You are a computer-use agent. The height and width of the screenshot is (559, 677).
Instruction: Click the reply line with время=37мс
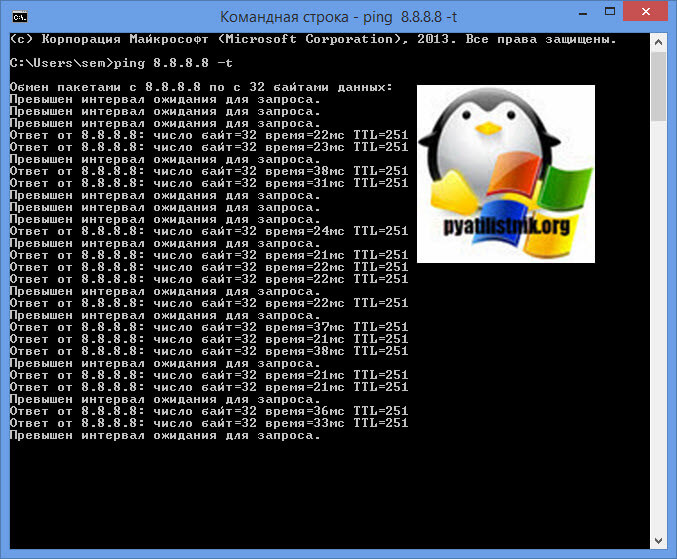pyautogui.click(x=208, y=327)
